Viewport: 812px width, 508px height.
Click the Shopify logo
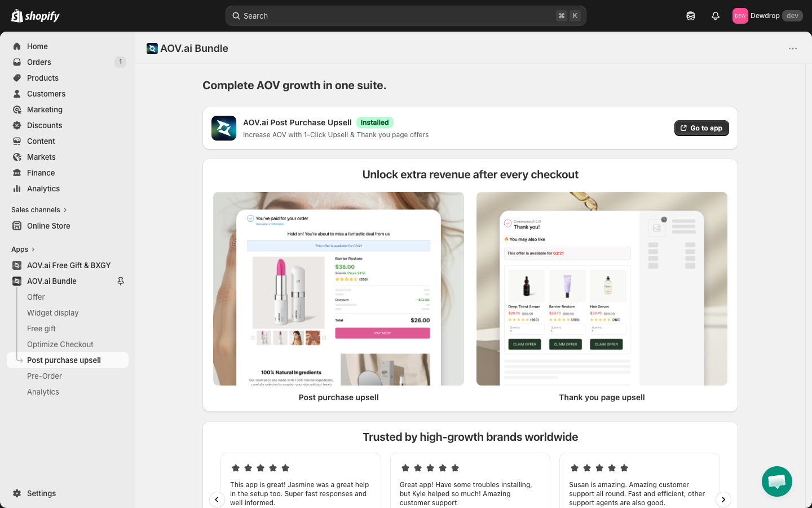point(36,16)
